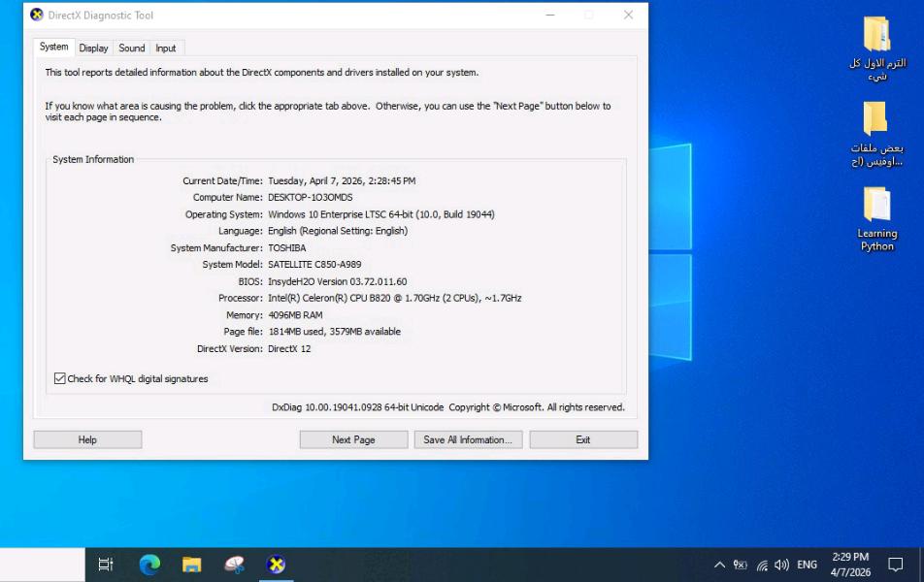Image resolution: width=924 pixels, height=582 pixels.
Task: Uncheck Check for WHQL digital signatures
Action: 60,378
